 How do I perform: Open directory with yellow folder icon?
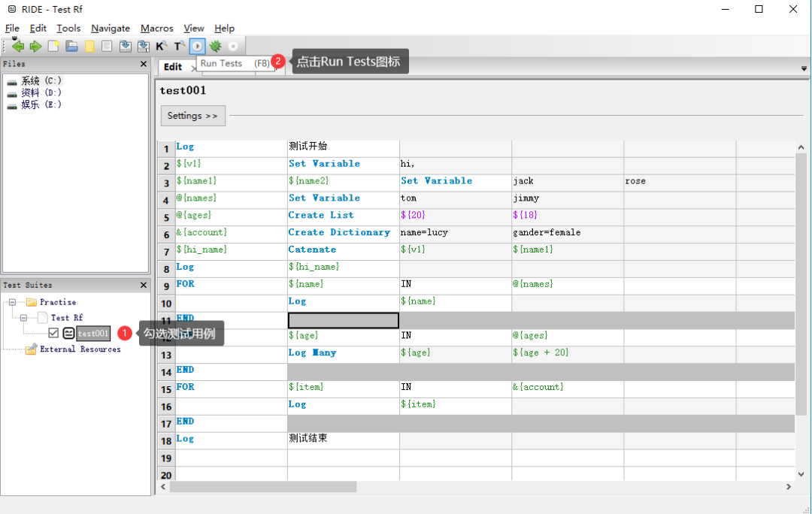pos(89,46)
